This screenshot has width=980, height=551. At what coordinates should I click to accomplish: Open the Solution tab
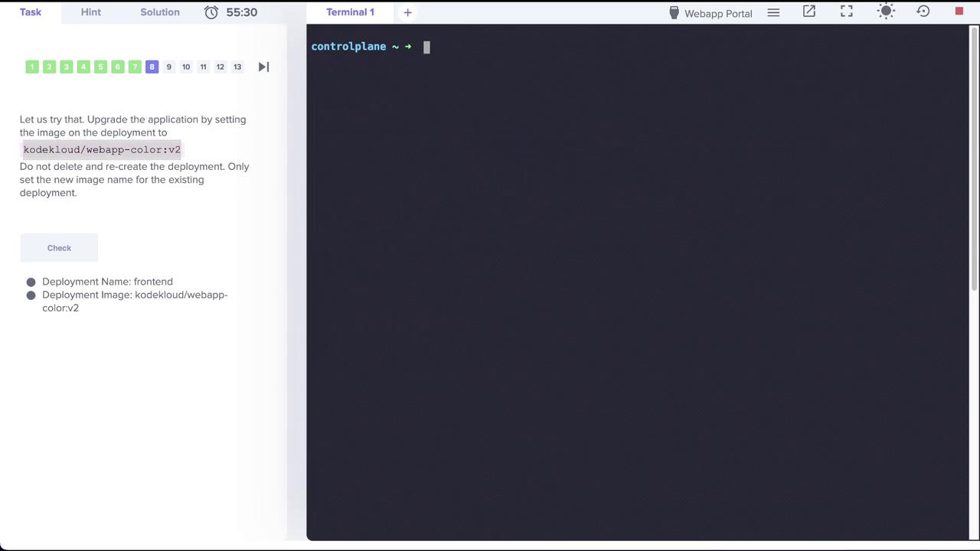point(160,12)
